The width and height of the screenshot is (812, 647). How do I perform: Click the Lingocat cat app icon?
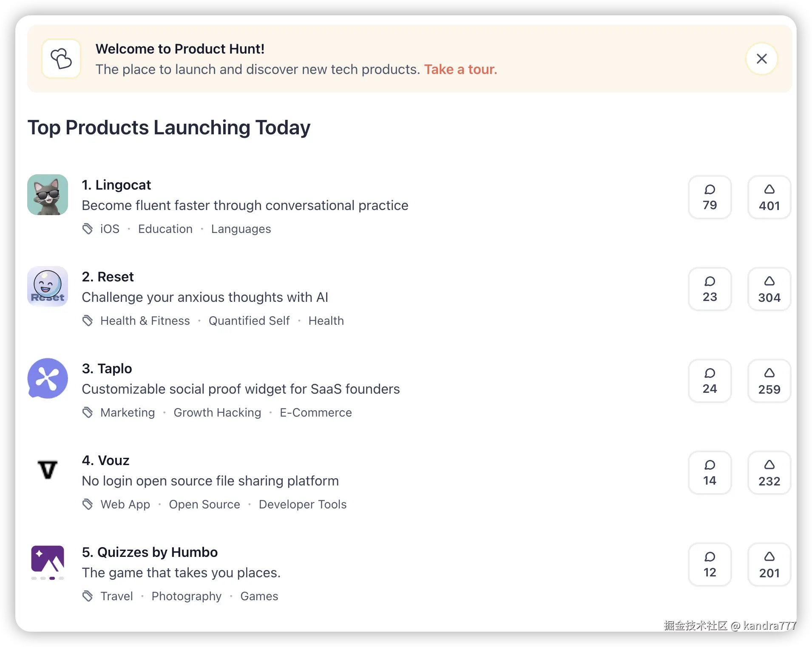pyautogui.click(x=48, y=195)
